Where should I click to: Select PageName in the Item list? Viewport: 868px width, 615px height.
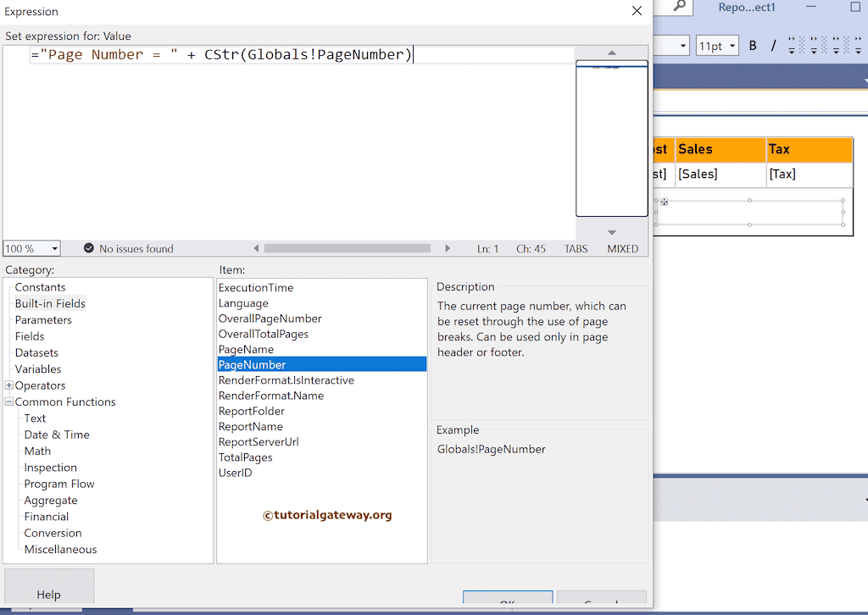coord(246,349)
